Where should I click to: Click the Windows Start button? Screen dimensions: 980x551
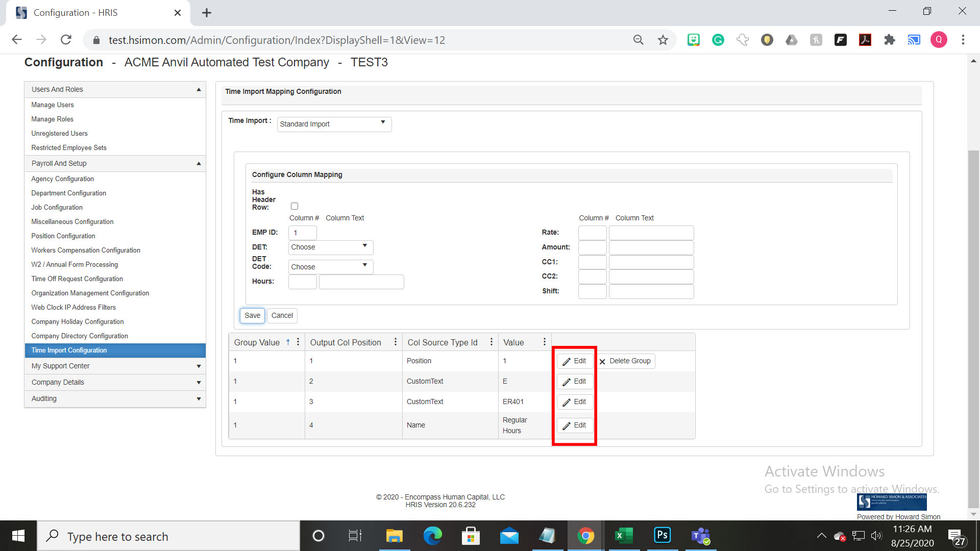point(18,536)
